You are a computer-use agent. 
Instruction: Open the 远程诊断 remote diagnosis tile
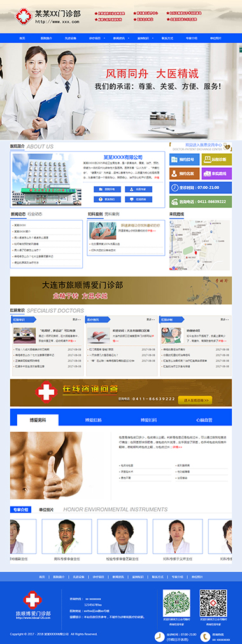coord(217,160)
